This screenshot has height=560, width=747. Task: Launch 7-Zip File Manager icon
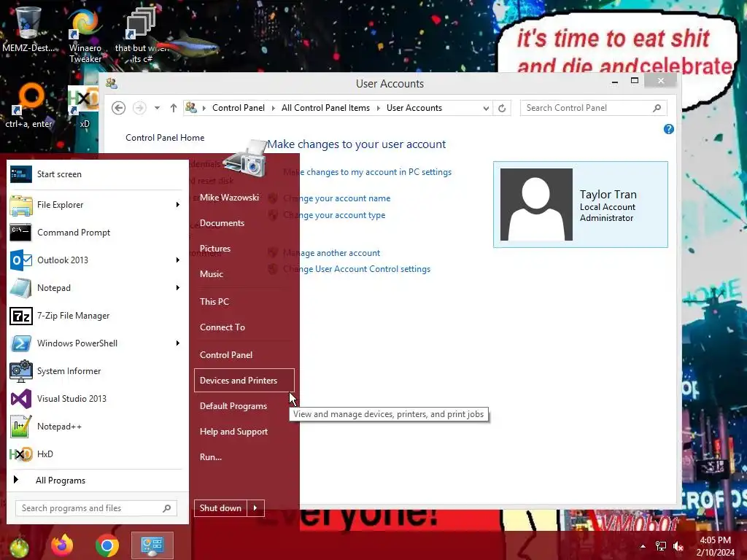pyautogui.click(x=21, y=316)
